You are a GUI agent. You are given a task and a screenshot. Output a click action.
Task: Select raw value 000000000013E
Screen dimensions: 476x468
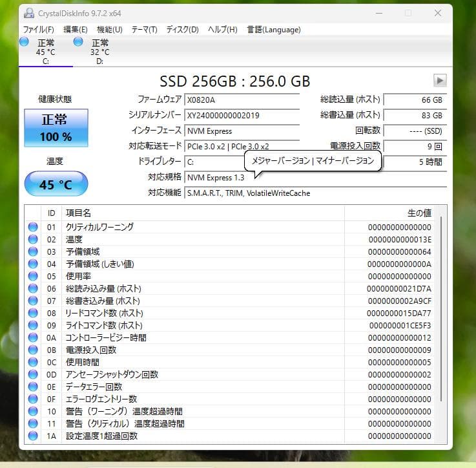(x=400, y=239)
